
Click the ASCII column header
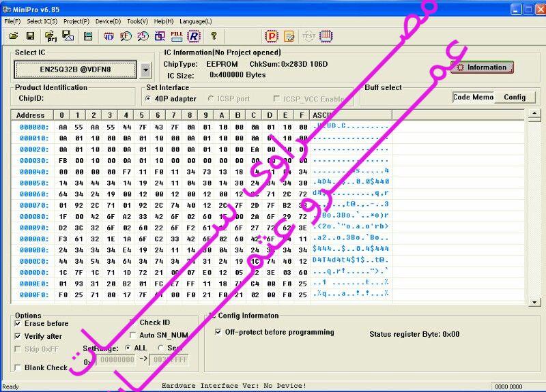351,115
